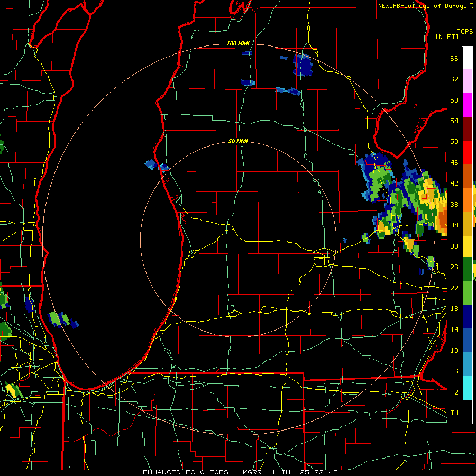
Task: Click the "6" legend value
Action: (456, 371)
